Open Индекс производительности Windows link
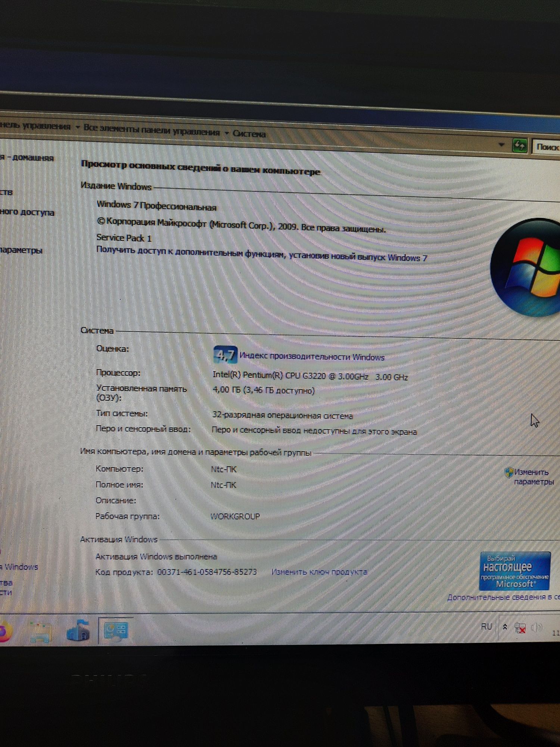 [x=312, y=356]
